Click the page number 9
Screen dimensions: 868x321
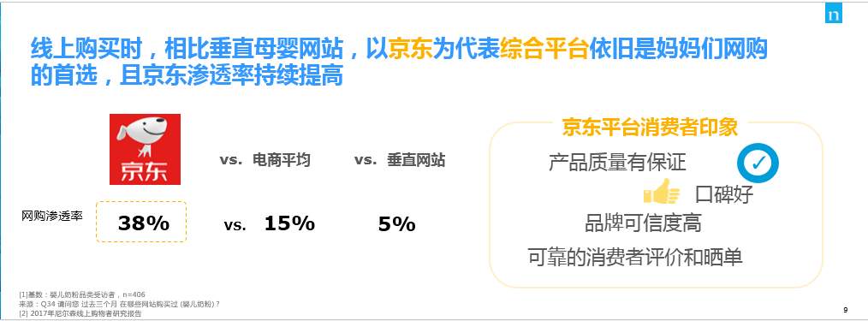pos(845,310)
